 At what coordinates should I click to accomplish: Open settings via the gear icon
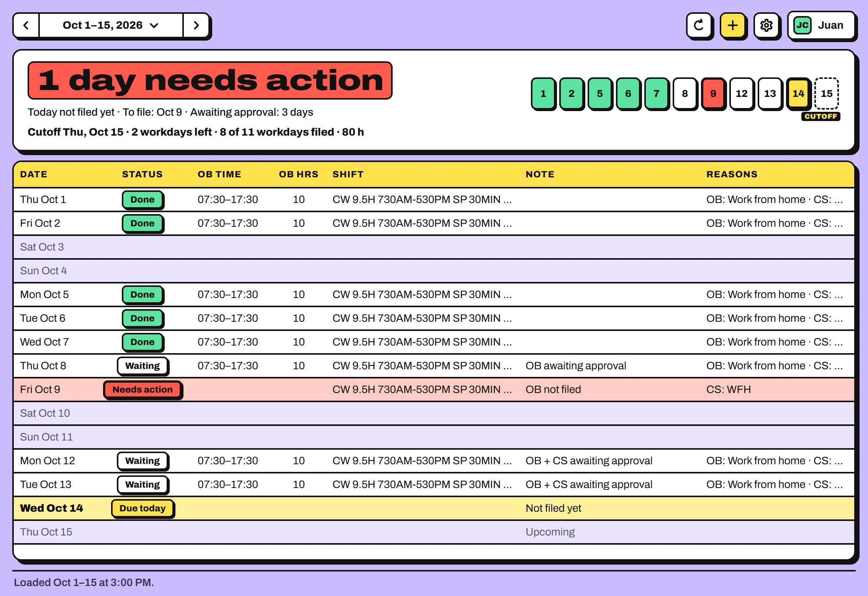(766, 25)
